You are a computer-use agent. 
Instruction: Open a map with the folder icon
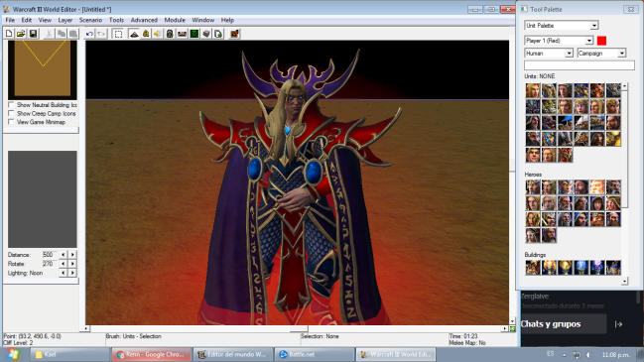[x=21, y=34]
